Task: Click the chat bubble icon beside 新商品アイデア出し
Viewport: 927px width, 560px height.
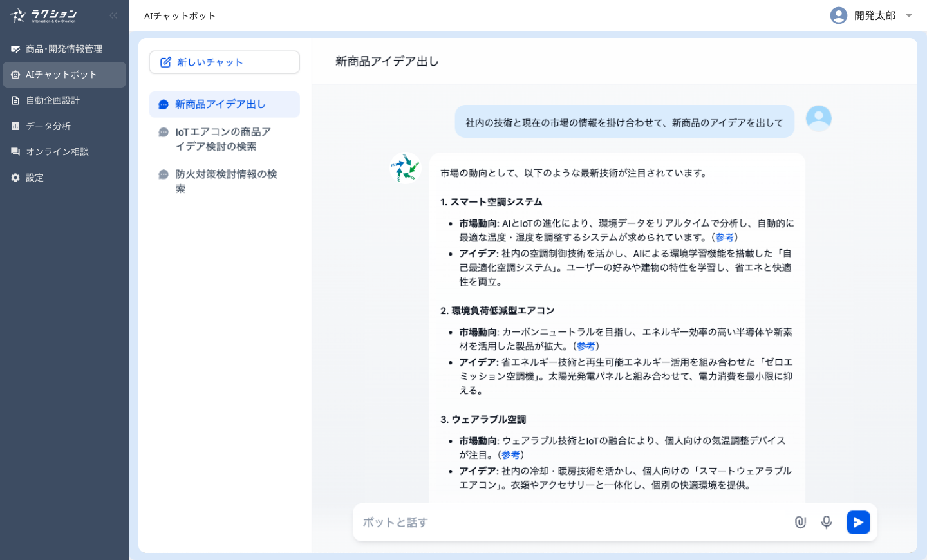Action: pyautogui.click(x=164, y=104)
